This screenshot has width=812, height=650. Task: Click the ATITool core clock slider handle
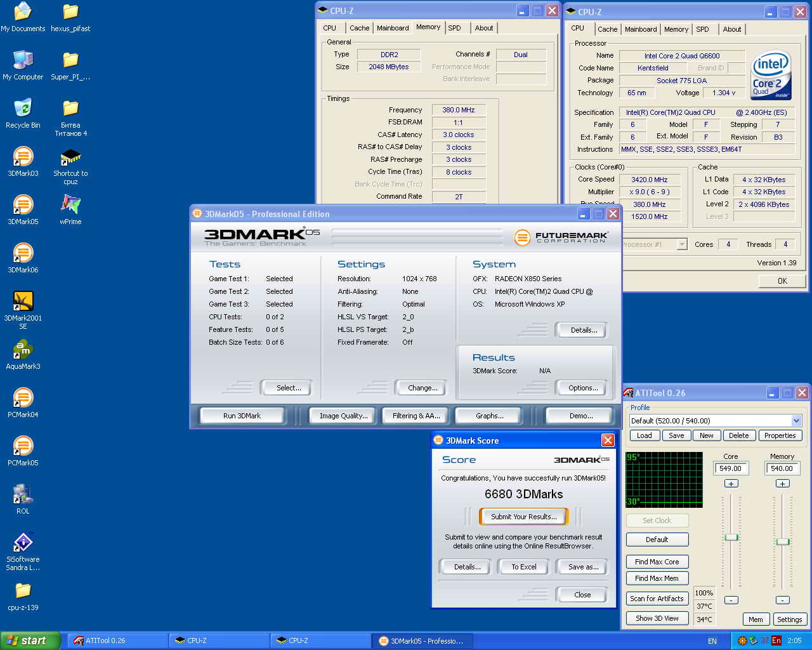pos(731,537)
